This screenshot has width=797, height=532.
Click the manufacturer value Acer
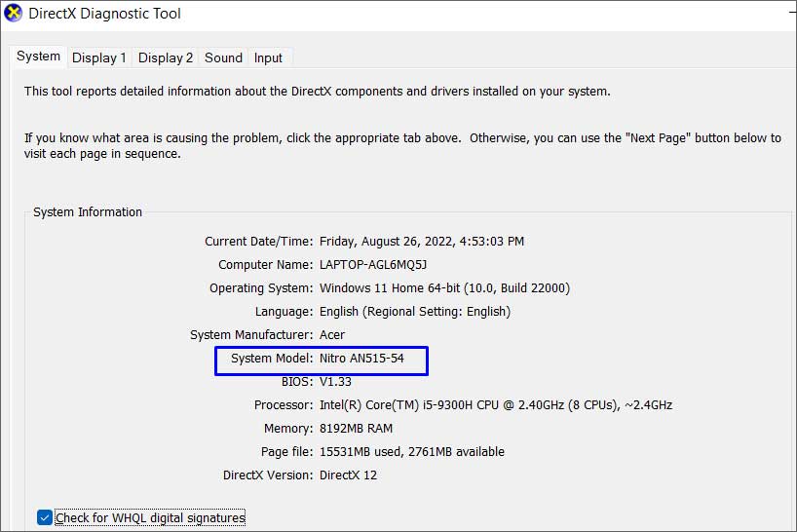pos(332,335)
